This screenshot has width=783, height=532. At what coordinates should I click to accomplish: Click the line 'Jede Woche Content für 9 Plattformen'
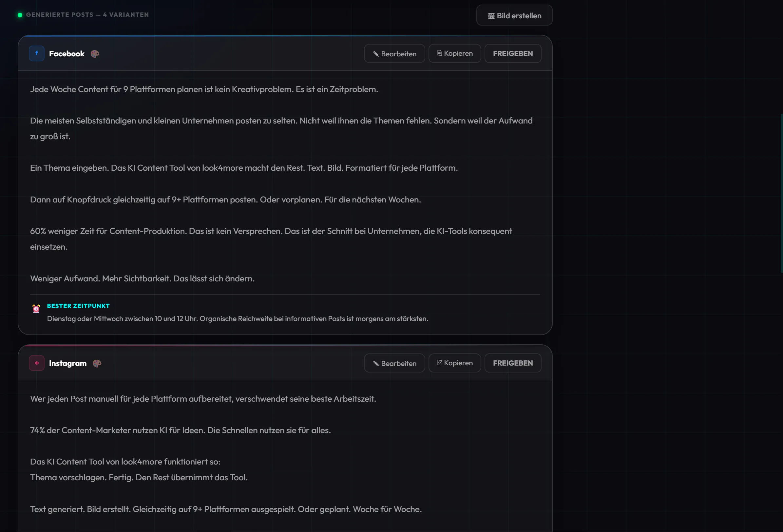coord(204,89)
